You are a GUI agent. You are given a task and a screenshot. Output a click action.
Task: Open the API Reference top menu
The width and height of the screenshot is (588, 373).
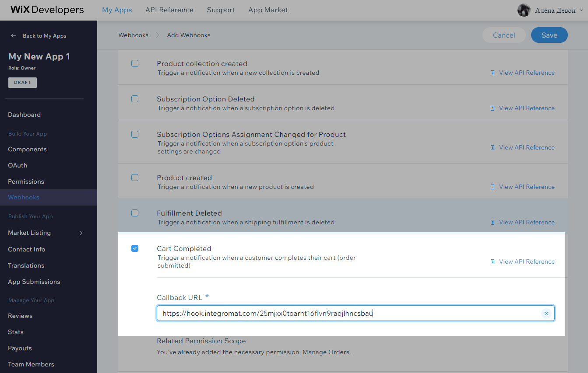(x=169, y=10)
